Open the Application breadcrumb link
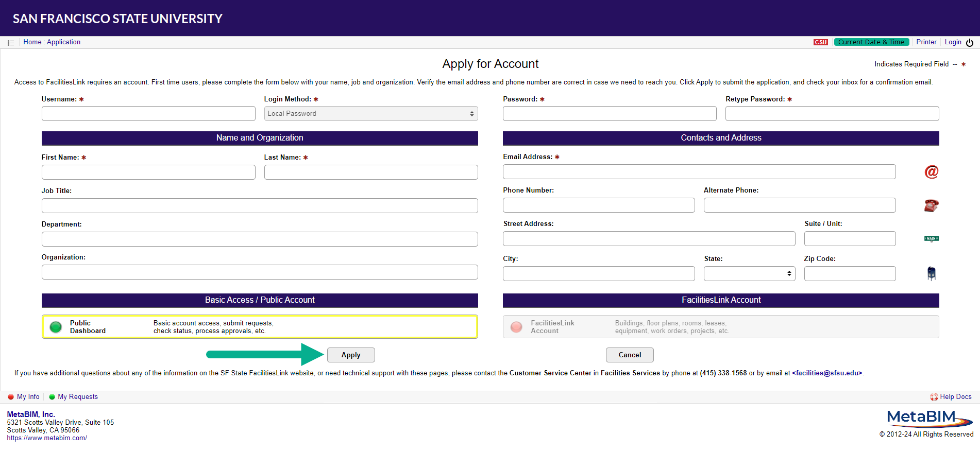This screenshot has width=980, height=469. [63, 42]
